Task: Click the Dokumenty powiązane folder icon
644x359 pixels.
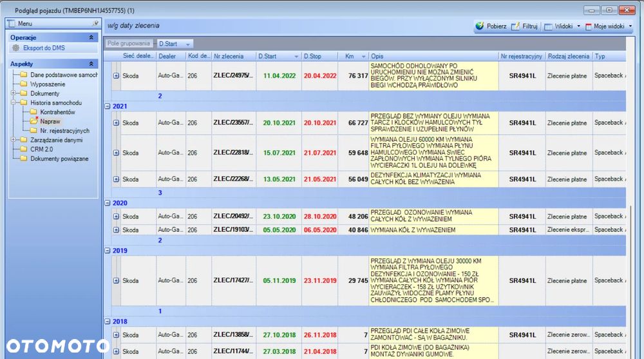Action: pos(24,159)
